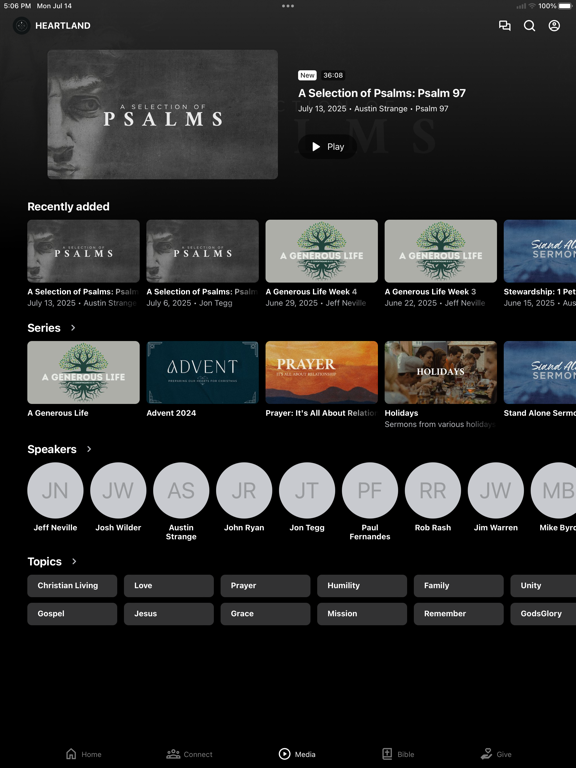Open the Psalm 97 sermon title
The width and height of the screenshot is (576, 768).
coord(382,93)
